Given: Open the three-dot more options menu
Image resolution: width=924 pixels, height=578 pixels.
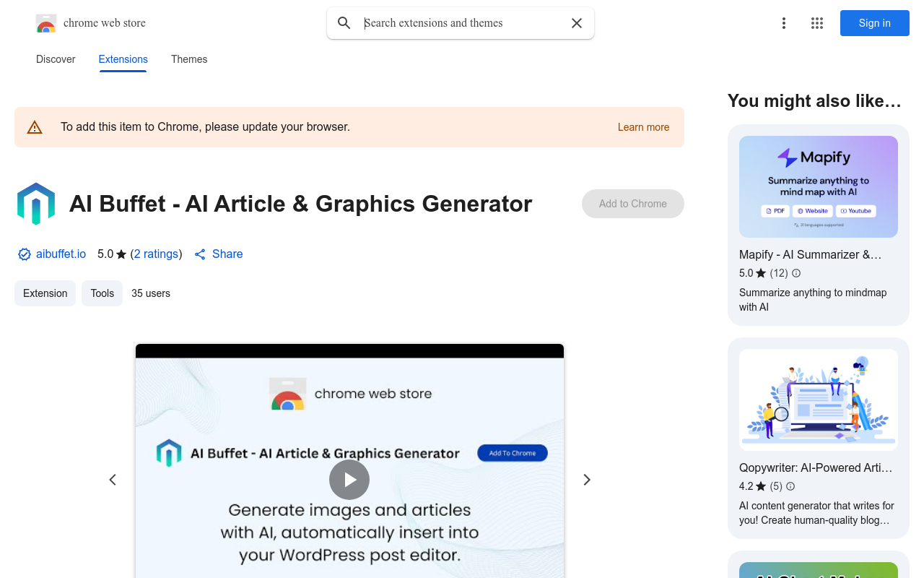Looking at the screenshot, I should (784, 23).
